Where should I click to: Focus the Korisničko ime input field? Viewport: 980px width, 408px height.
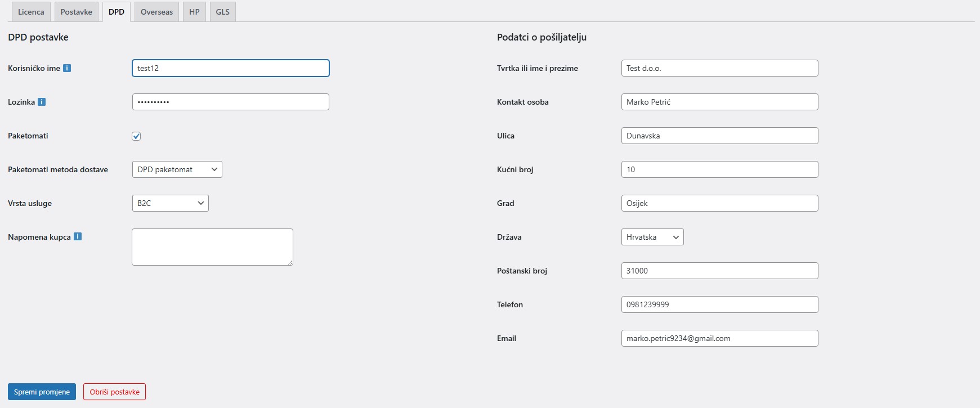[230, 68]
